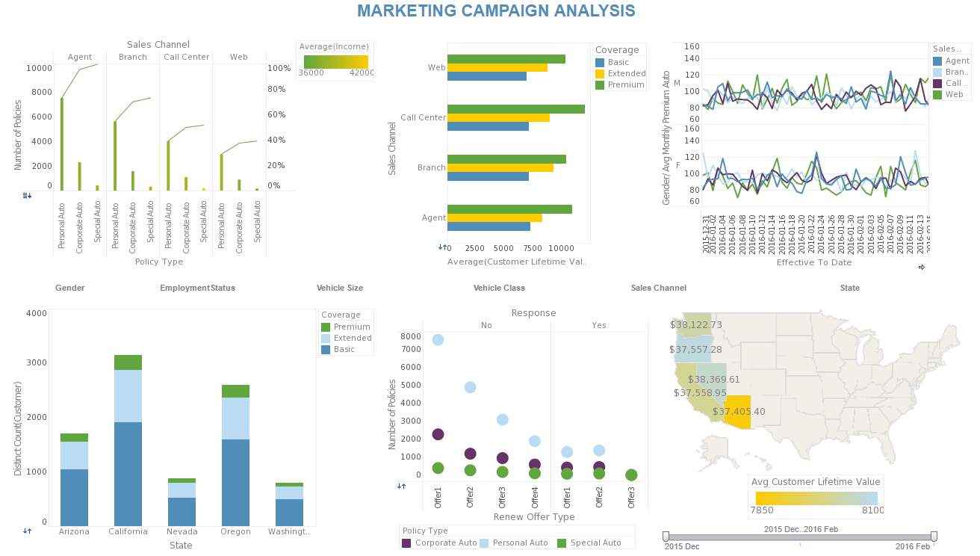Viewport: 980px width, 556px height.
Task: Select the Agent column header in the Sales Channel chart
Action: pos(80,57)
